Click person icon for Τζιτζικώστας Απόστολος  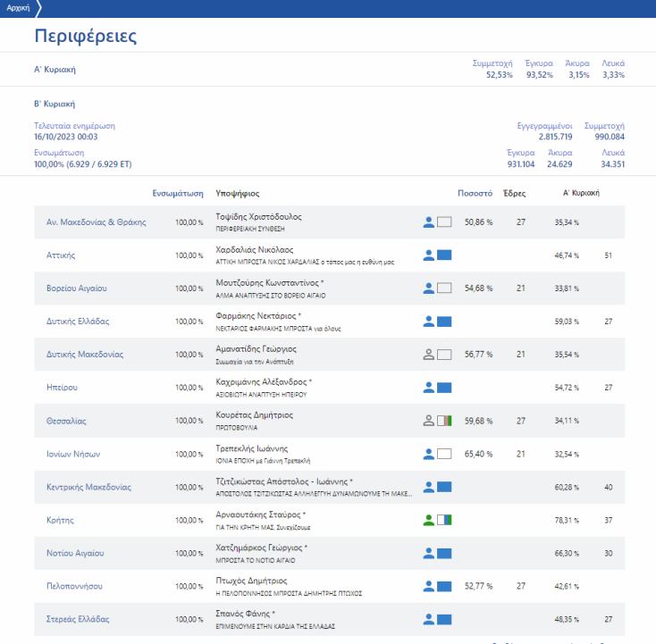[428, 487]
